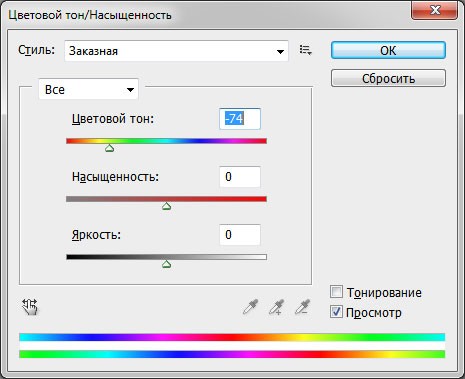The image size is (465, 379).
Task: Select the on-image adjustment hand tool
Action: click(x=30, y=307)
